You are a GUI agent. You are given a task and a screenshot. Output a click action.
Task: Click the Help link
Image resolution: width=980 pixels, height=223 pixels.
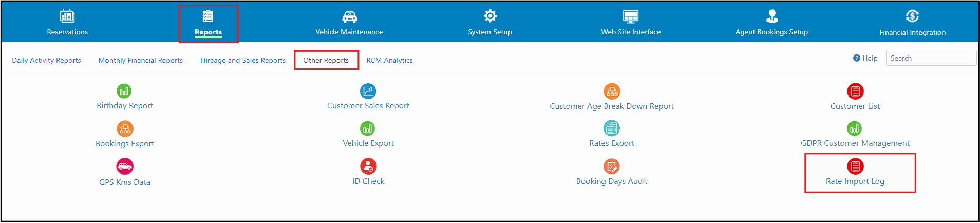(x=865, y=58)
